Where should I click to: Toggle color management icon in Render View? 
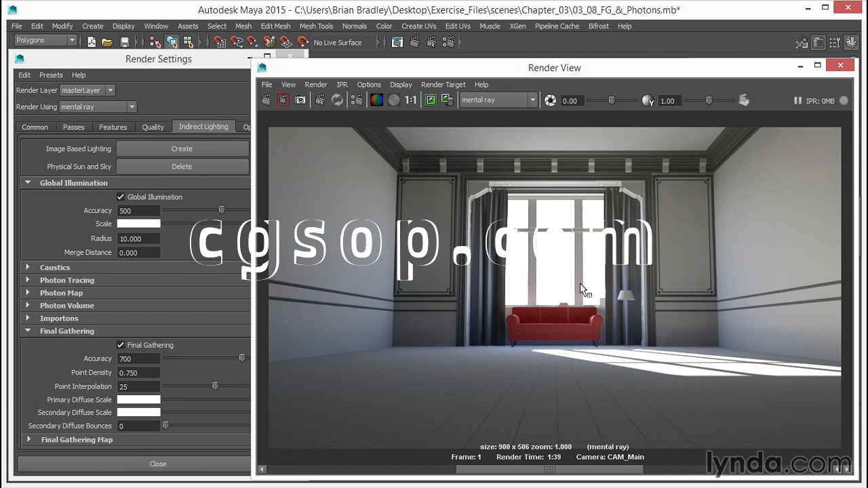pyautogui.click(x=744, y=100)
